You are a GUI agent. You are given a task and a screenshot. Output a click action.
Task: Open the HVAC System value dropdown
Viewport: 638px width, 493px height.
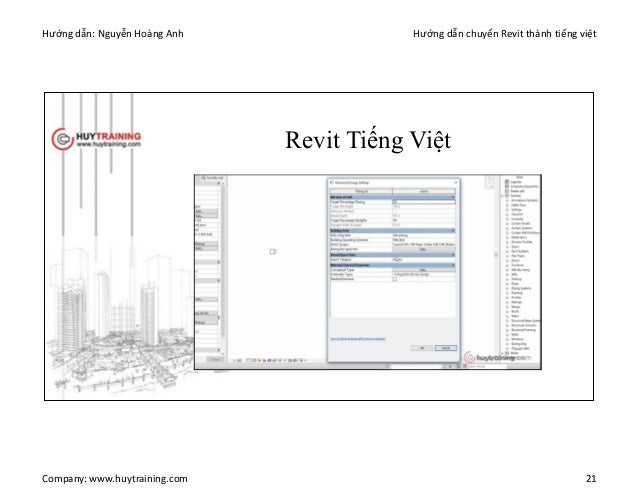point(424,244)
